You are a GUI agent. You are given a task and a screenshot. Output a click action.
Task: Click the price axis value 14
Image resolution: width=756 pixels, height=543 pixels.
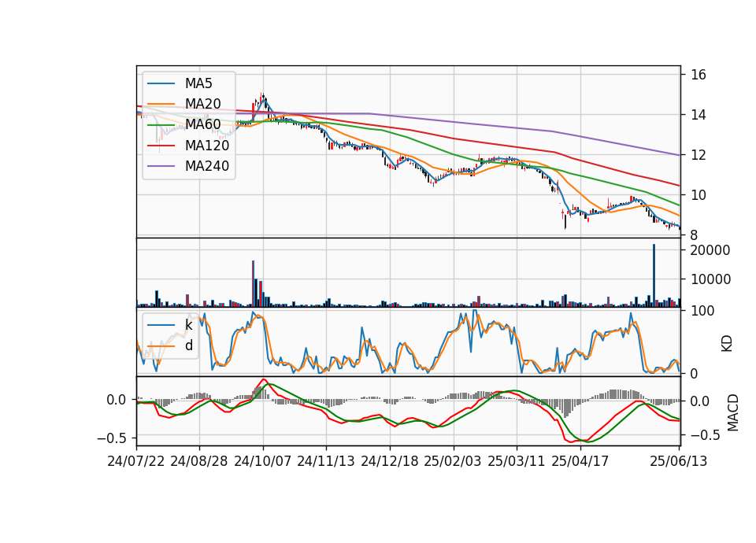(699, 115)
